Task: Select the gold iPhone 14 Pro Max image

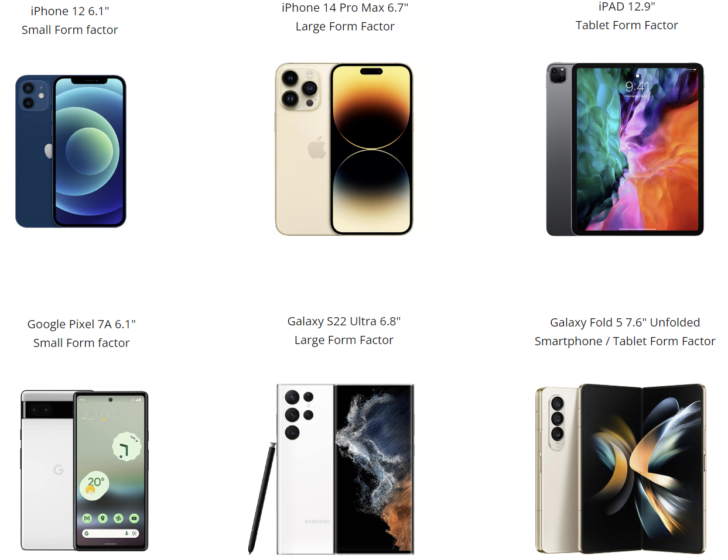Action: pos(344,149)
